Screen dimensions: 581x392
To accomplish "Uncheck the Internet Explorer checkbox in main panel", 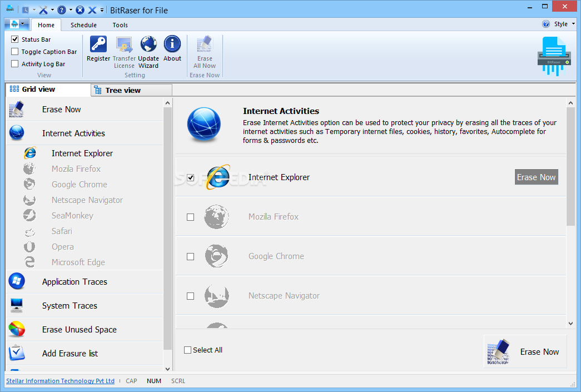I will [191, 177].
